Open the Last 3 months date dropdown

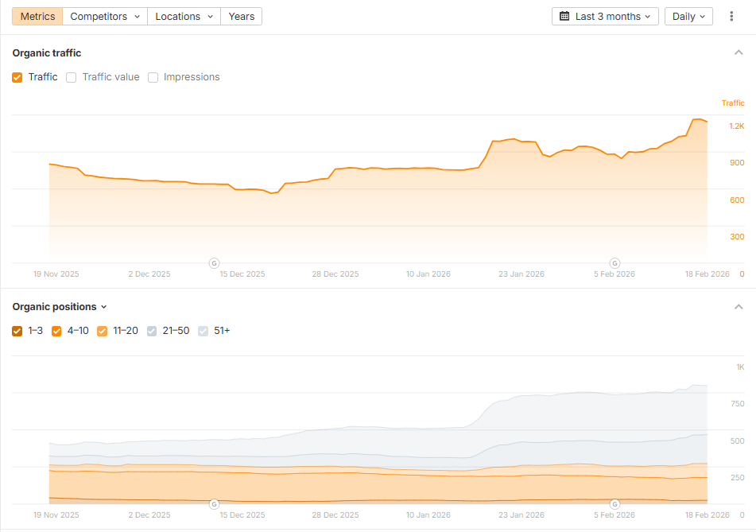tap(605, 17)
